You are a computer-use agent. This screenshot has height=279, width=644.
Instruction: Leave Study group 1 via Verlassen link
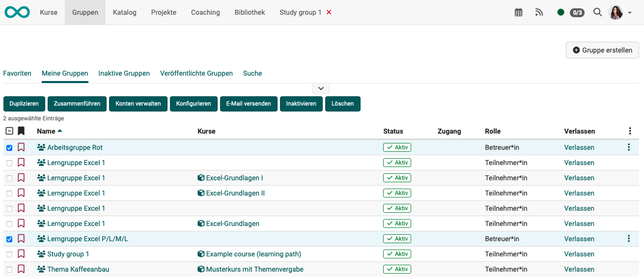coord(579,254)
